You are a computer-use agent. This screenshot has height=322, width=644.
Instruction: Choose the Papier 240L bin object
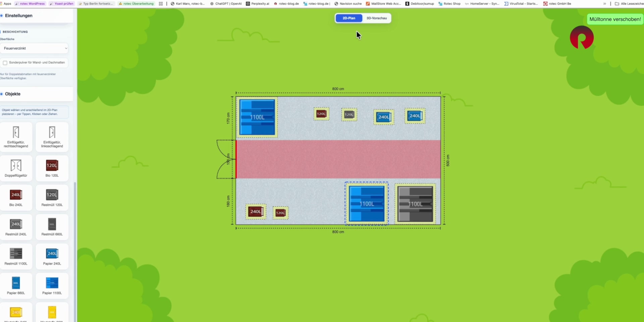(52, 256)
